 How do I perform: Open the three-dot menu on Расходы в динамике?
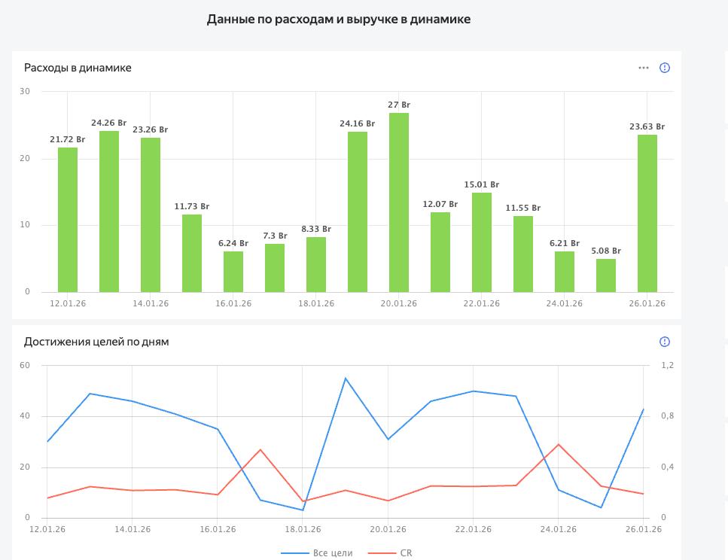tap(643, 68)
